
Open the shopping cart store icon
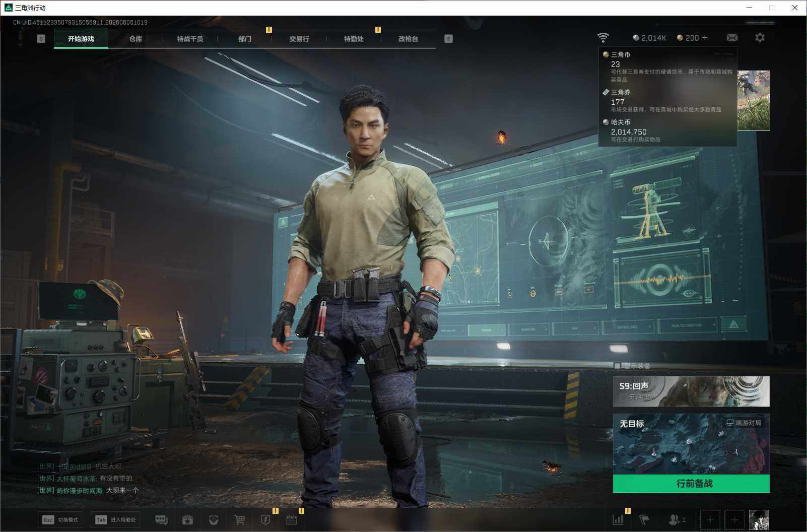click(x=240, y=520)
